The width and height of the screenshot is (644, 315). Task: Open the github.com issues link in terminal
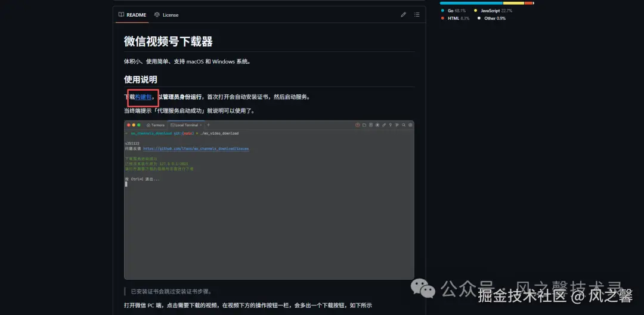pos(196,149)
